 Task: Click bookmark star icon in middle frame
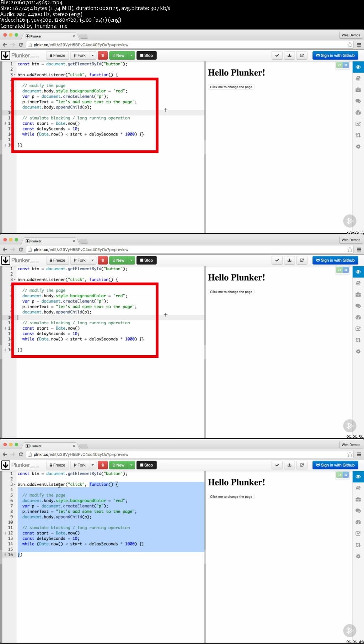point(350,250)
